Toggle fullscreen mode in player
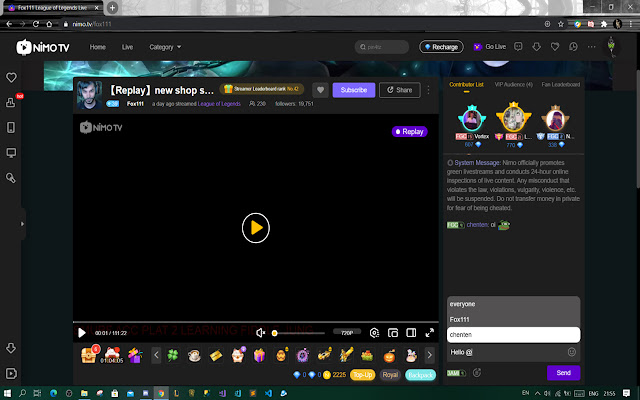Viewport: 640px width, 400px height. point(429,333)
